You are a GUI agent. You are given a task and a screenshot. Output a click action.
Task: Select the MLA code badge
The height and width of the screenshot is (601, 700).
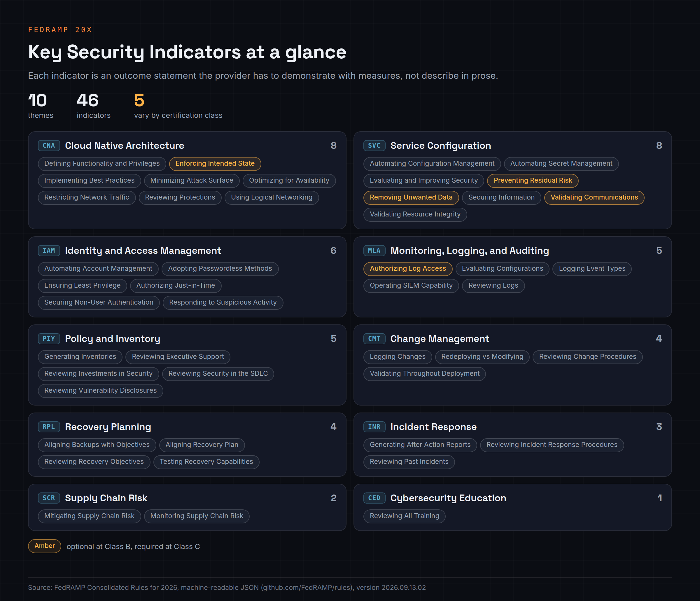374,251
